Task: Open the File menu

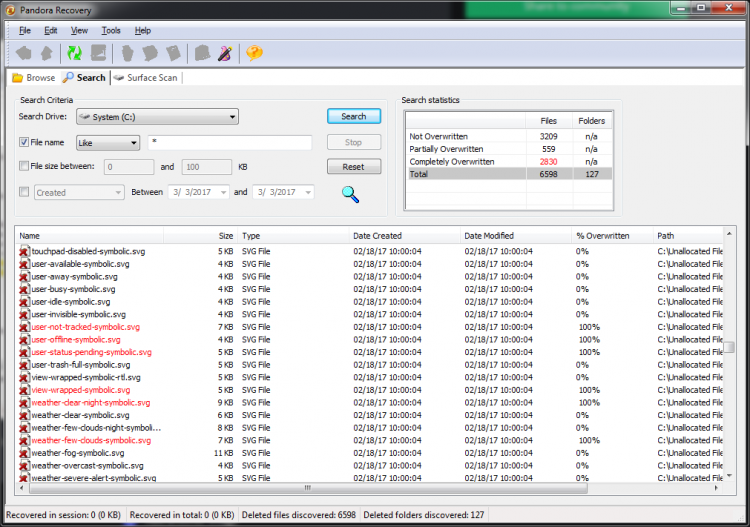Action: 25,30
